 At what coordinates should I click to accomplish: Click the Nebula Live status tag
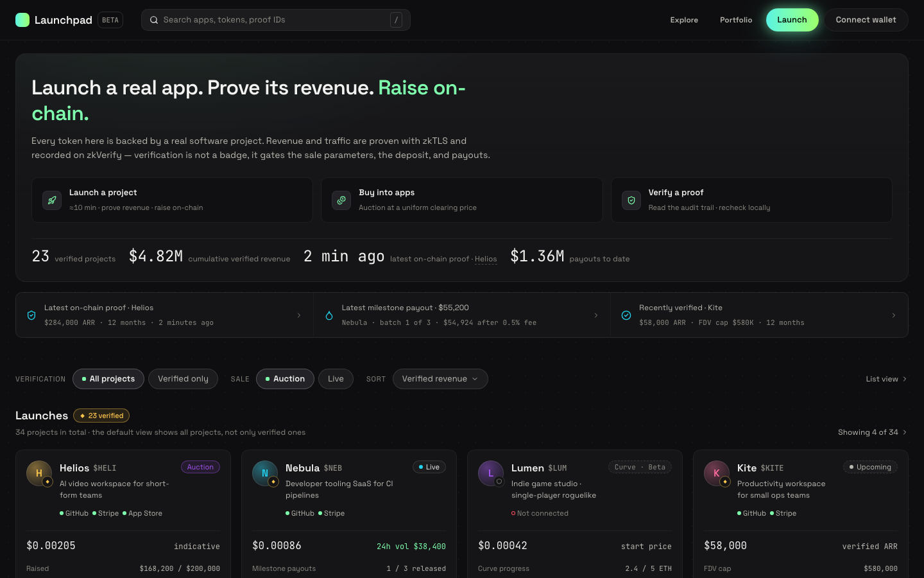pyautogui.click(x=429, y=467)
